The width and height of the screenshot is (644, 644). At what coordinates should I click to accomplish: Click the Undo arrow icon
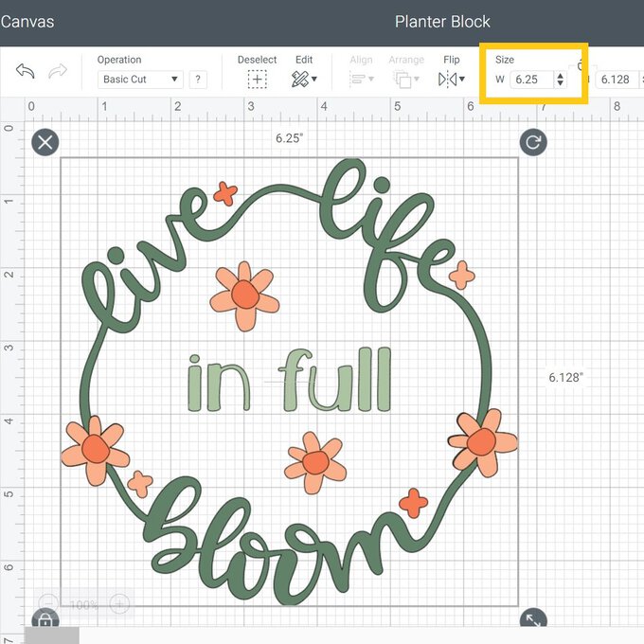tap(27, 72)
